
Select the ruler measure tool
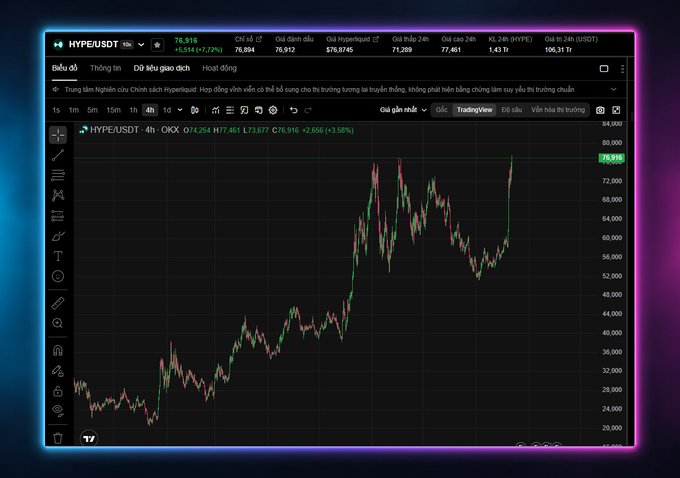pyautogui.click(x=58, y=303)
